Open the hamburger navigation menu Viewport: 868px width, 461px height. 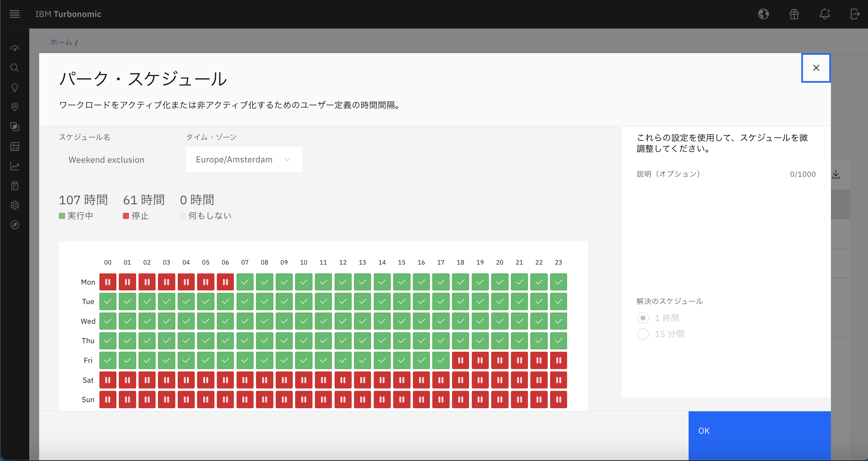pyautogui.click(x=14, y=14)
